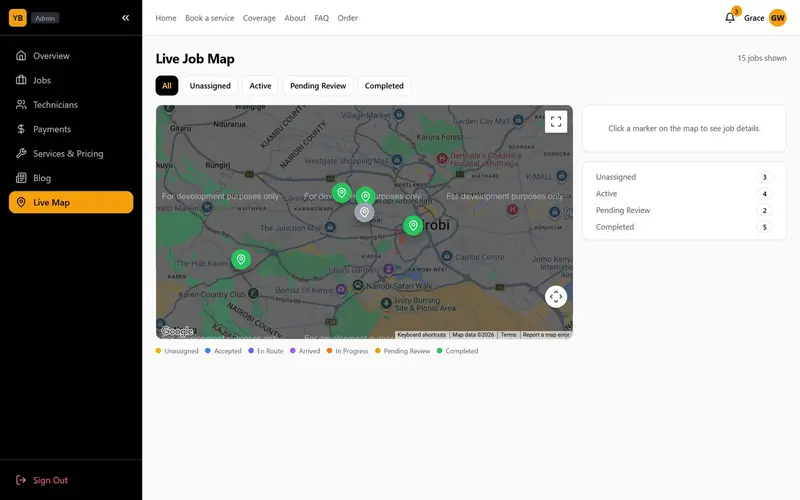
Task: Click the green marker beside the Nairobi label
Action: click(413, 225)
